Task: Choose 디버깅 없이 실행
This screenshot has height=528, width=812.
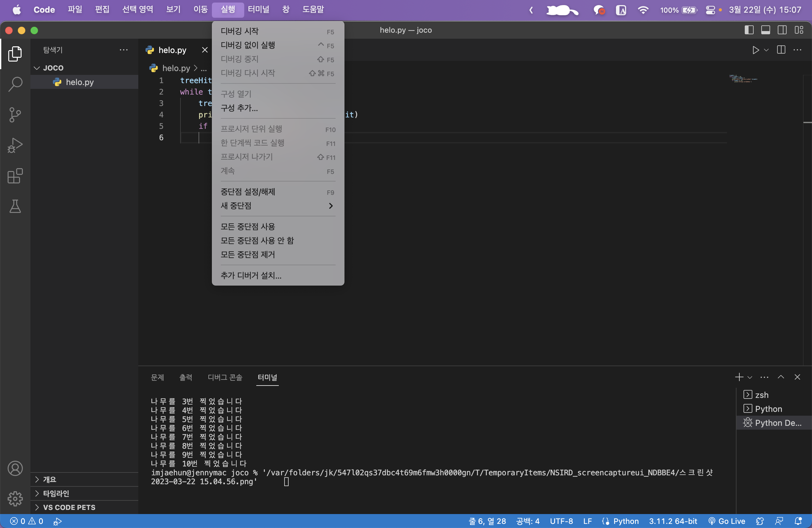Action: click(x=278, y=45)
